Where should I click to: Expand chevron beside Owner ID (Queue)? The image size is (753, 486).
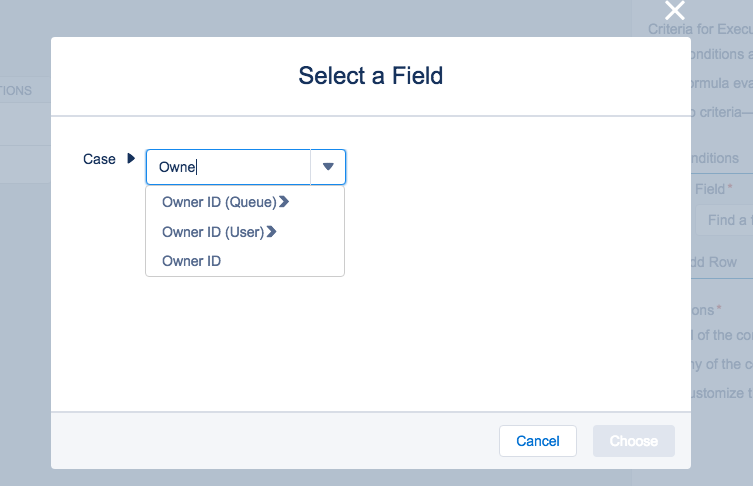tap(284, 202)
